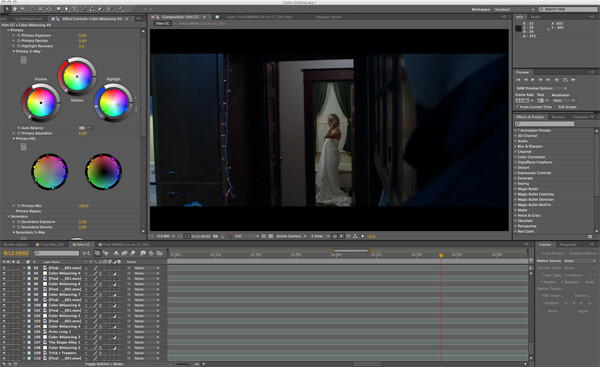Collapse the Primary 3-Way group
The width and height of the screenshot is (600, 367).
click(x=14, y=51)
